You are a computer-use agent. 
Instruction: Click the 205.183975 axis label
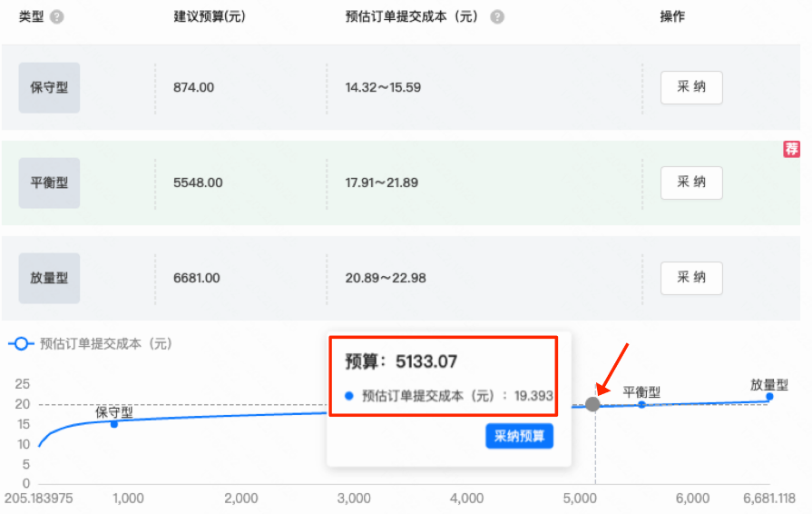(x=38, y=499)
